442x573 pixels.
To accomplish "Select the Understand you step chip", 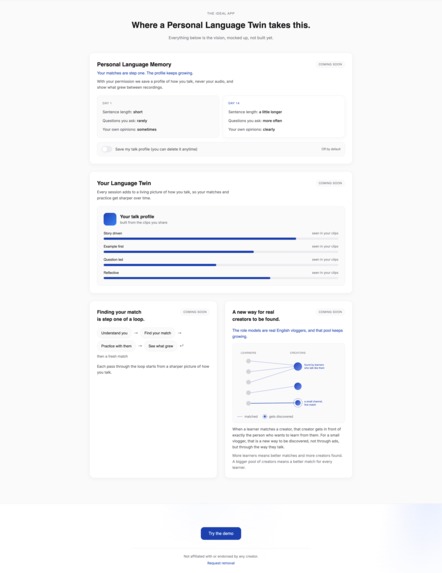I will pyautogui.click(x=114, y=333).
